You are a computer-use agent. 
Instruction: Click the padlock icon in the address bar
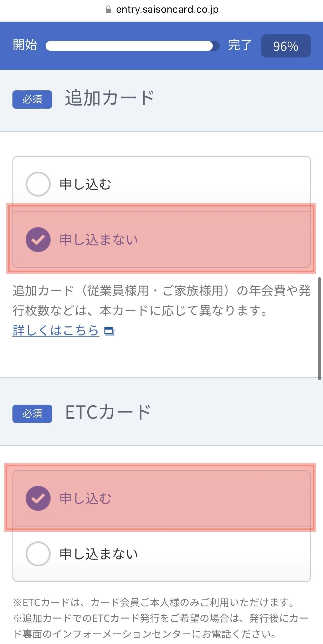[108, 9]
